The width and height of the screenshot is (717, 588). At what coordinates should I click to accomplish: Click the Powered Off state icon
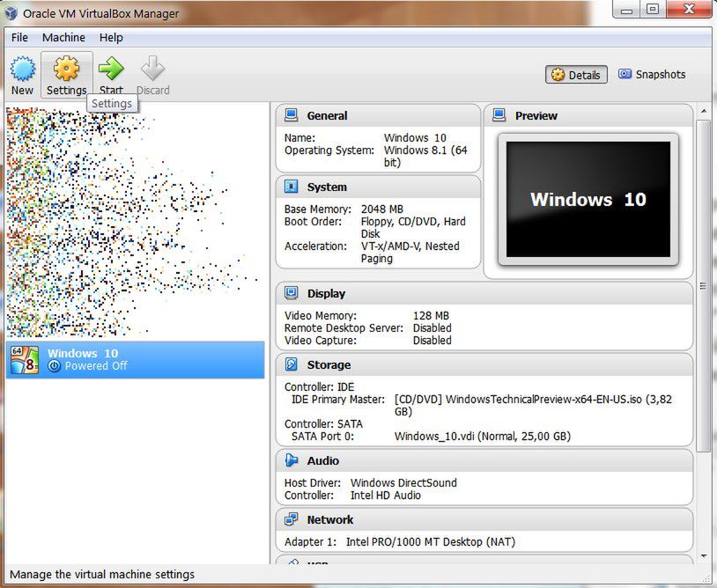point(54,366)
